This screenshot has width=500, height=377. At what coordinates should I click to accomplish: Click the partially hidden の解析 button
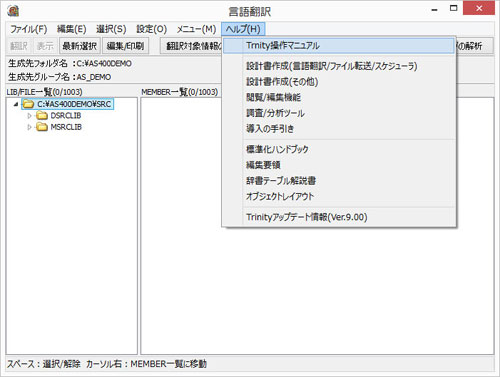[x=474, y=46]
